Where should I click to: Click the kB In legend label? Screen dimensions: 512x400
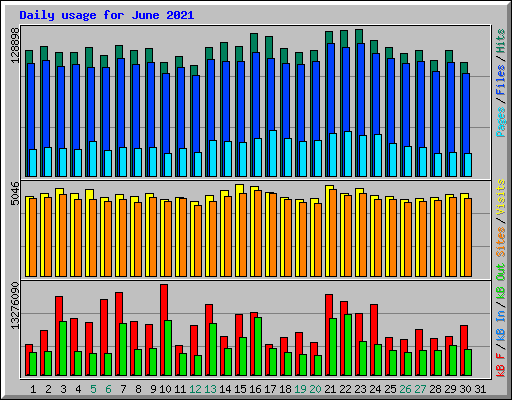(501, 327)
